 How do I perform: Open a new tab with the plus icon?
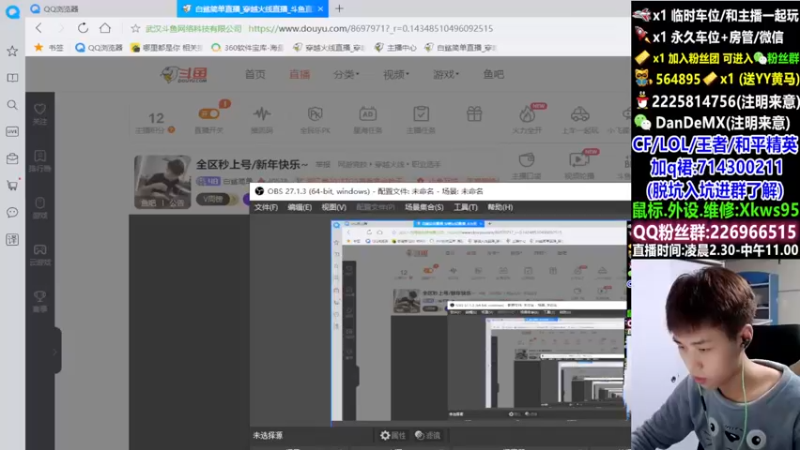pos(339,8)
